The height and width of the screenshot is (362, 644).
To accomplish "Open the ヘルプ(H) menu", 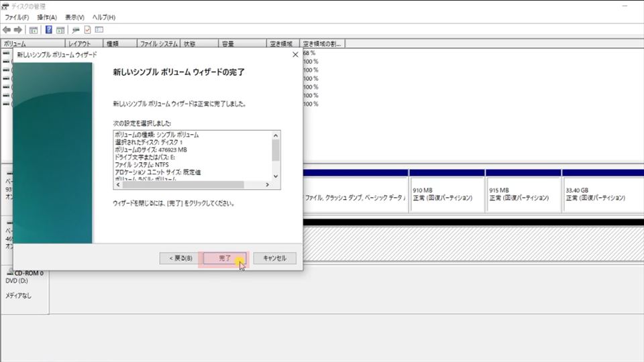I will click(104, 17).
